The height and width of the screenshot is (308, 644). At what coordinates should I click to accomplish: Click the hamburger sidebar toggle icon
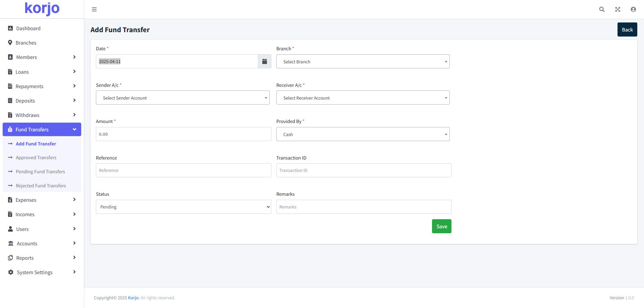pyautogui.click(x=94, y=9)
